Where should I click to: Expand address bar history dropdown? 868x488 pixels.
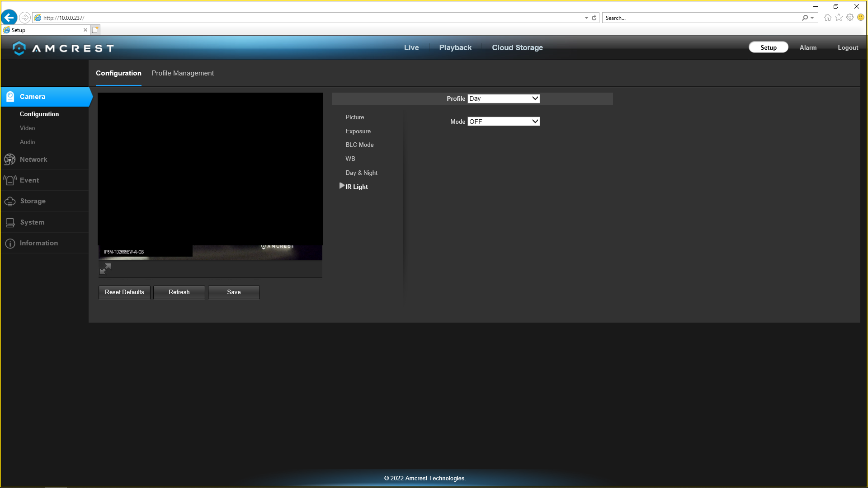click(x=586, y=18)
